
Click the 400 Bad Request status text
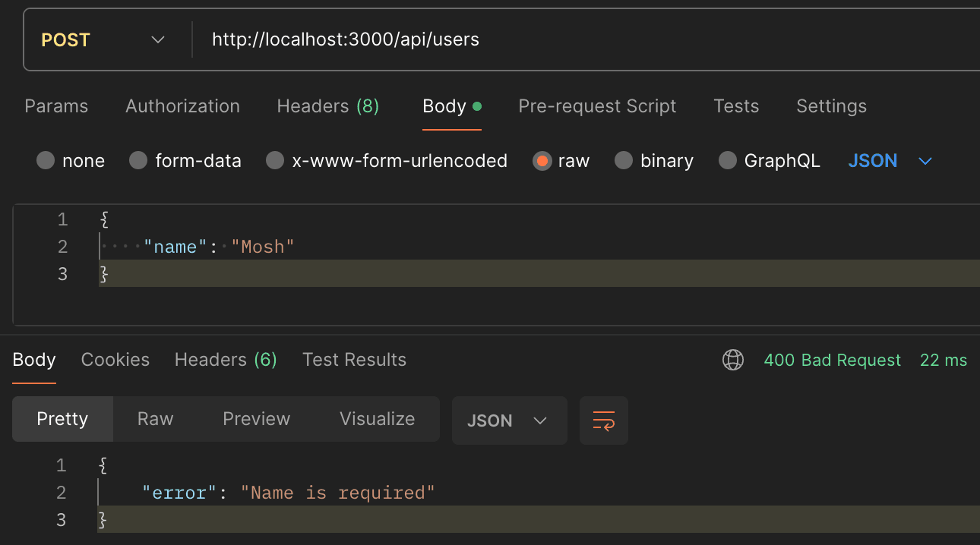[832, 360]
